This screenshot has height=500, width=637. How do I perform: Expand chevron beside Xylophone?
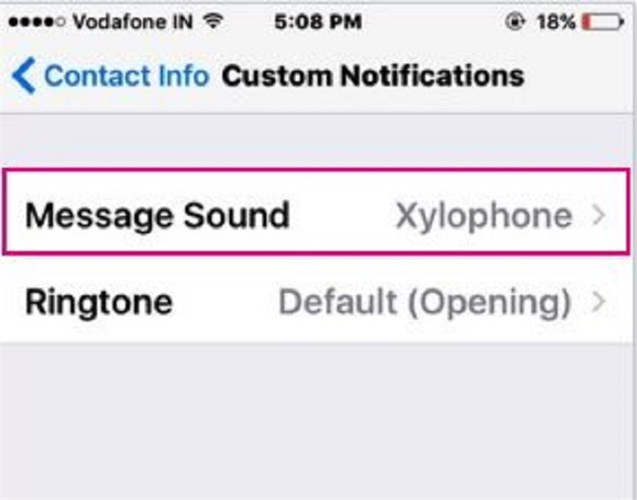(599, 216)
